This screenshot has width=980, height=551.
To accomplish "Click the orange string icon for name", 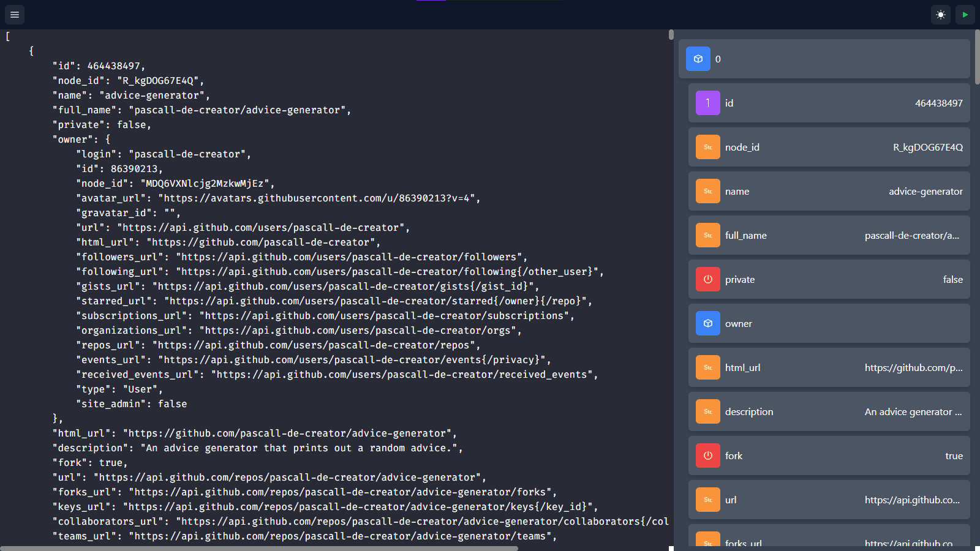I will click(x=708, y=191).
